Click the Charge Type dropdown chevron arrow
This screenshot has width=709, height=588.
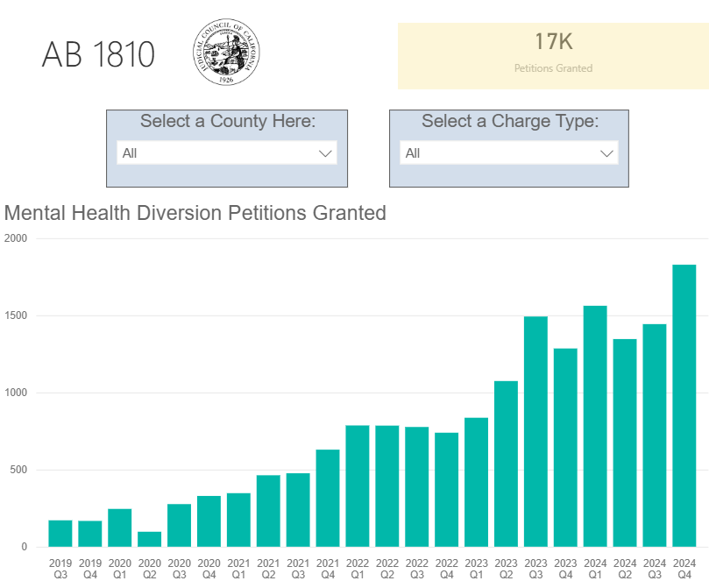606,153
